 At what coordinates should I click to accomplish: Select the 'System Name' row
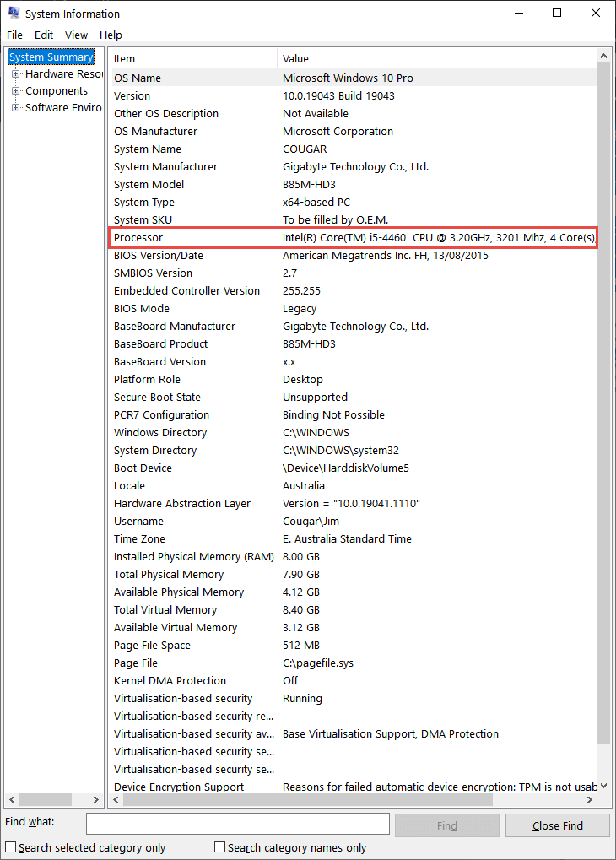point(352,149)
